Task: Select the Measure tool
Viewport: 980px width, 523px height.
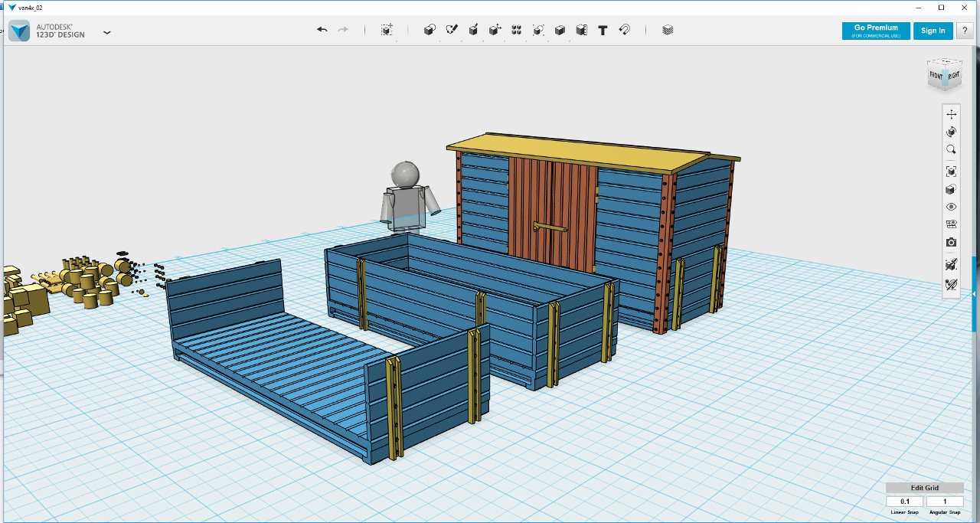Action: [581, 30]
